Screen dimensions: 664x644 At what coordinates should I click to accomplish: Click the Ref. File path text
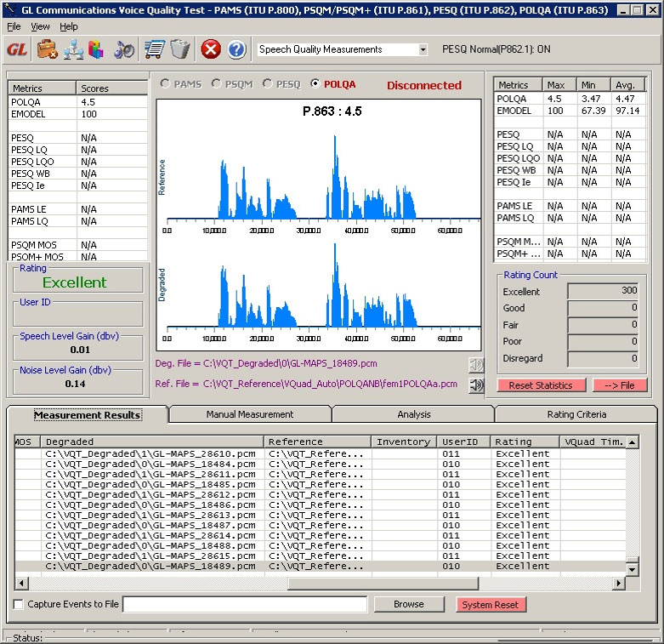coord(306,384)
